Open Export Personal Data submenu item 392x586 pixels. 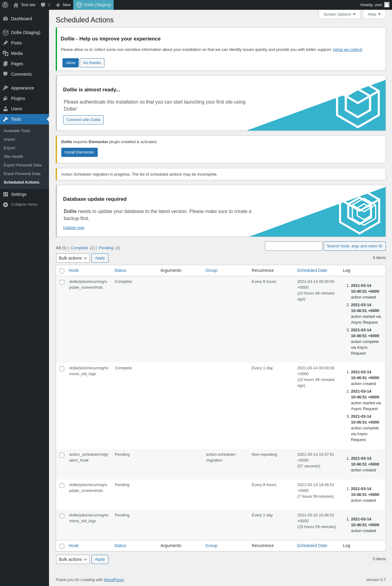pyautogui.click(x=23, y=165)
